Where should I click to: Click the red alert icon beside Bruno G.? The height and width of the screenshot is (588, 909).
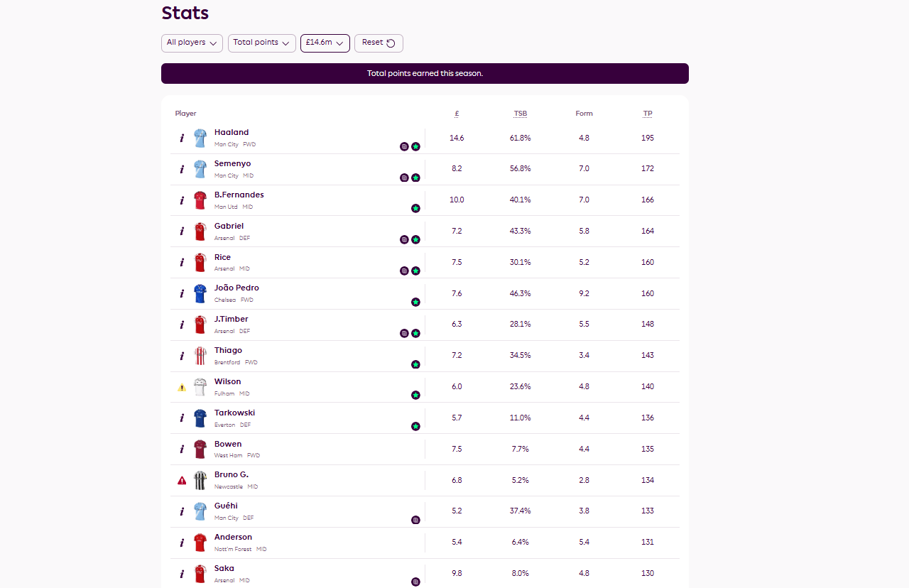tap(182, 481)
